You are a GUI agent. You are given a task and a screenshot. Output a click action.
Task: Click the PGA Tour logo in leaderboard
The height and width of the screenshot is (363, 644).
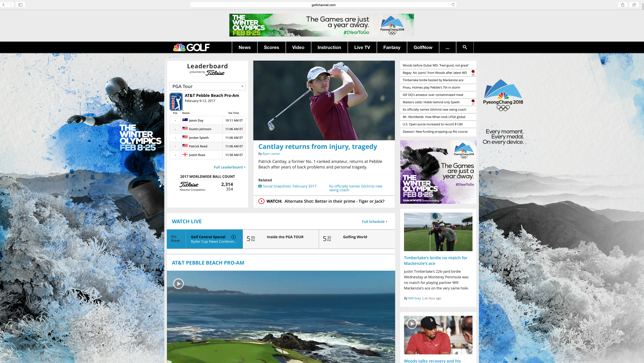tap(176, 102)
